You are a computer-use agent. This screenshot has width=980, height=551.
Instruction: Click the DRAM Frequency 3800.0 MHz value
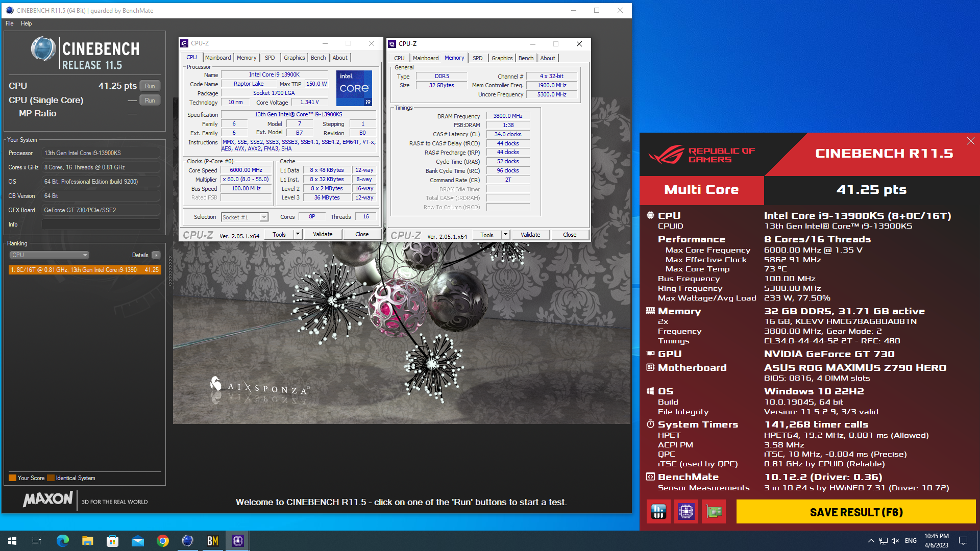click(508, 116)
